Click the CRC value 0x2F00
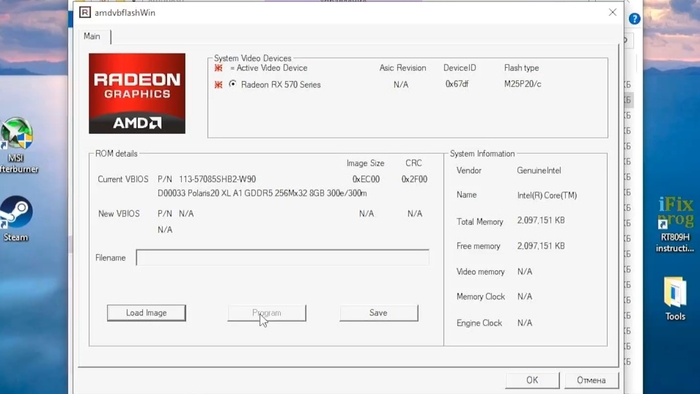This screenshot has width=700, height=394. tap(414, 179)
